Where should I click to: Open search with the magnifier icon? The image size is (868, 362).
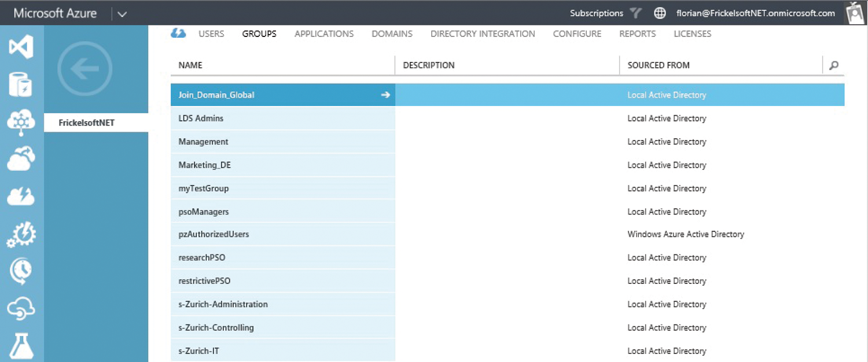pyautogui.click(x=833, y=65)
